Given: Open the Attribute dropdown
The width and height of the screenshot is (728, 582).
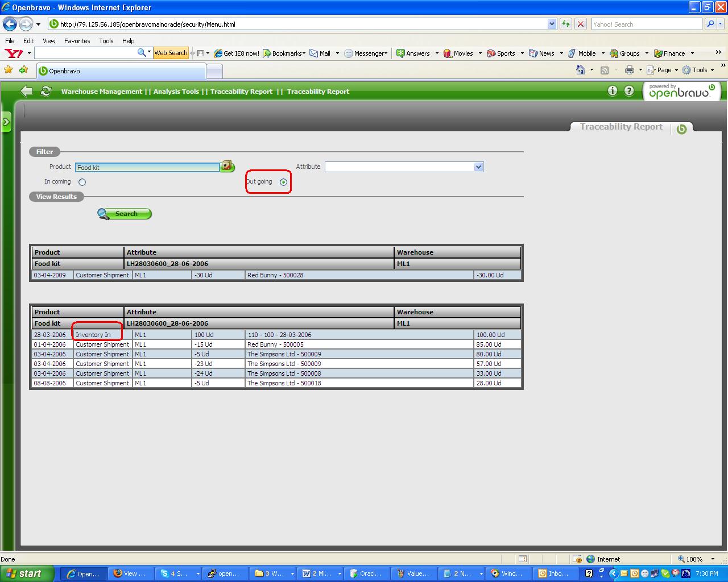Looking at the screenshot, I should pyautogui.click(x=478, y=167).
